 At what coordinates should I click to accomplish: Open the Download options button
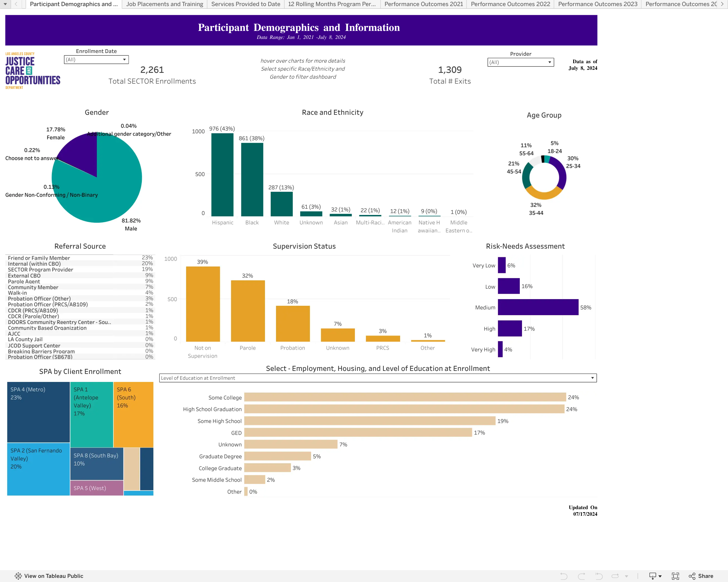(x=655, y=576)
